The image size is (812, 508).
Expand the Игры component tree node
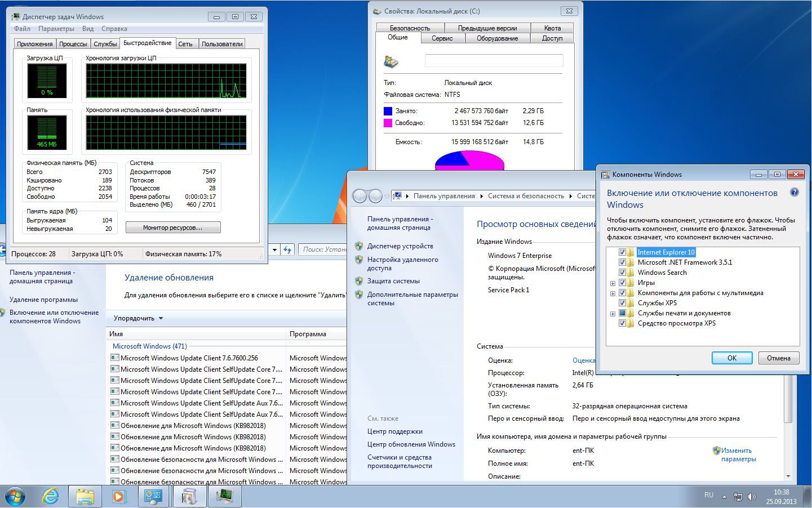(x=613, y=283)
